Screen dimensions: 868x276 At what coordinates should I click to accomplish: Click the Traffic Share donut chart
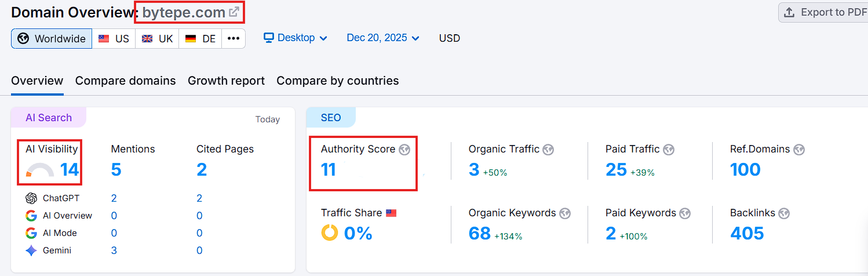point(330,233)
